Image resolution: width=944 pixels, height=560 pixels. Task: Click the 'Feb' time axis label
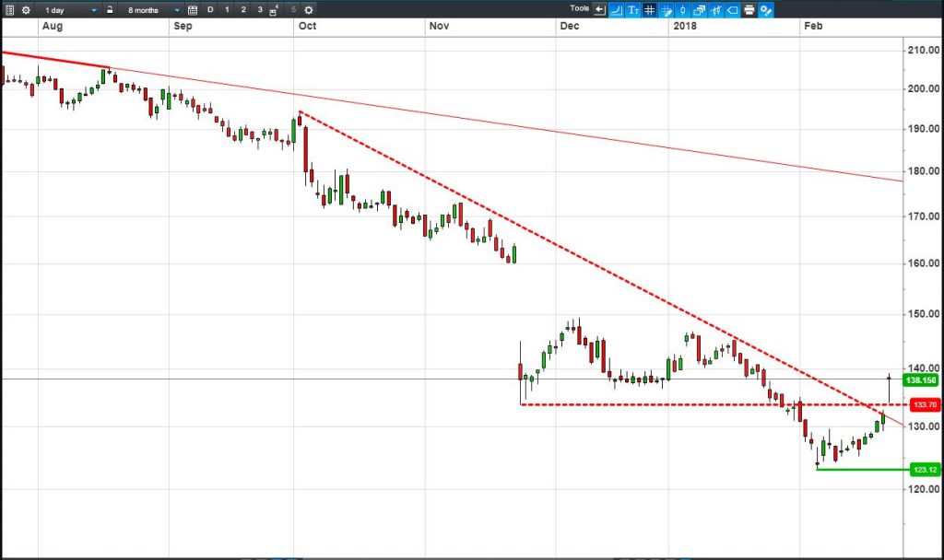click(813, 26)
